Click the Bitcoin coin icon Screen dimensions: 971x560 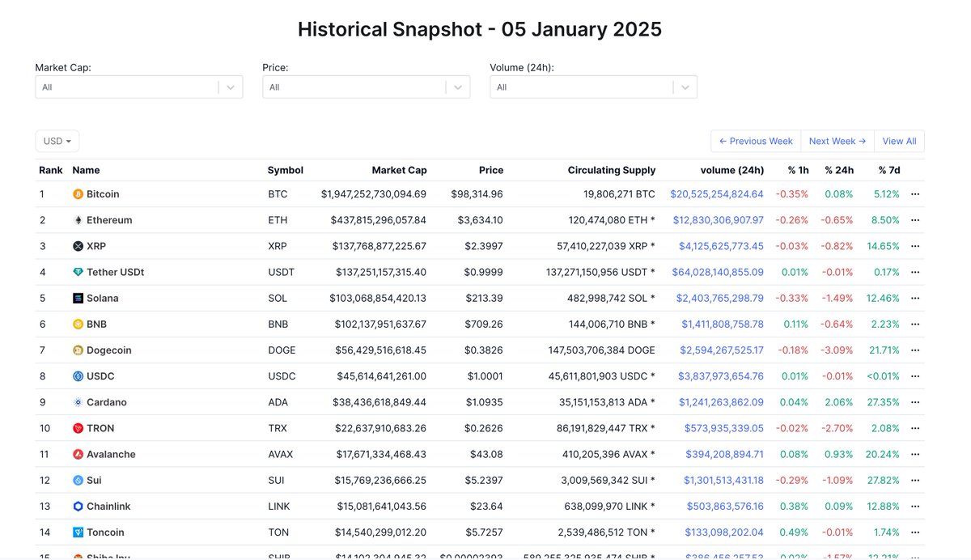click(78, 194)
